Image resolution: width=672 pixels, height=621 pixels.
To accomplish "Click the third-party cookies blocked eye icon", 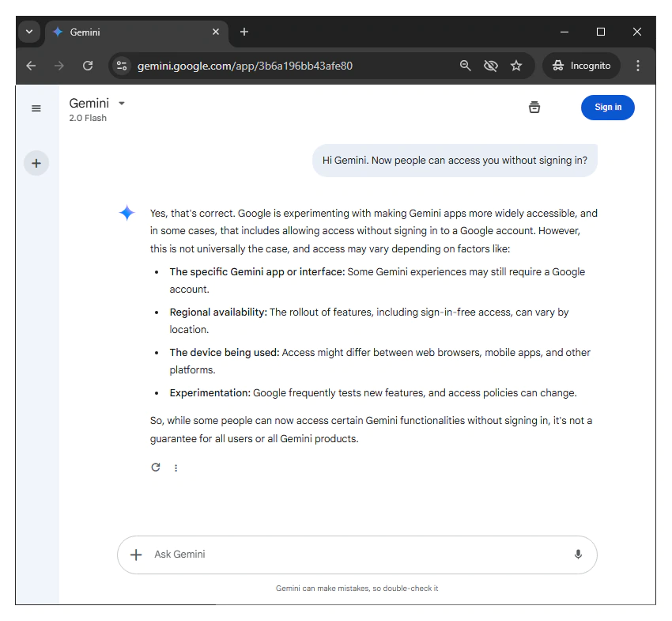I will pos(491,66).
